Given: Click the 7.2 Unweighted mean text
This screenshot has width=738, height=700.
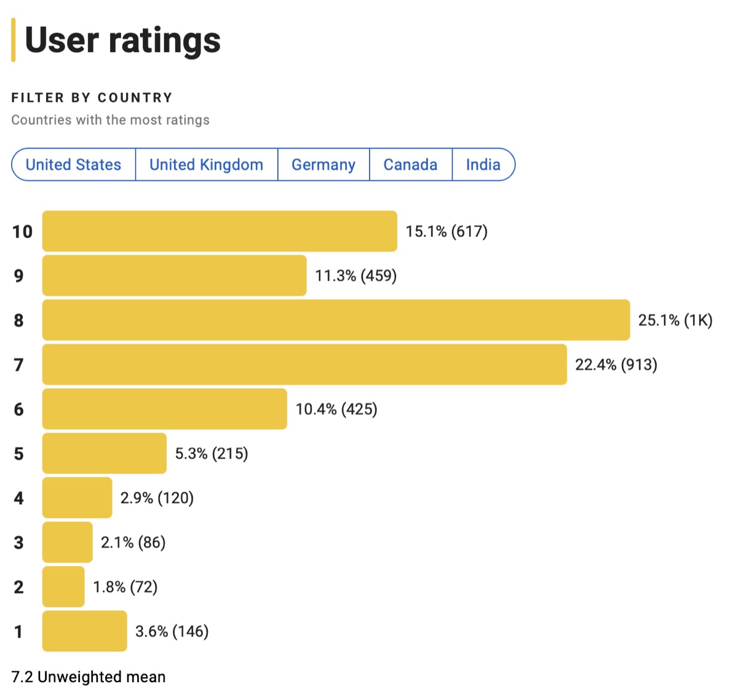Looking at the screenshot, I should point(89,677).
